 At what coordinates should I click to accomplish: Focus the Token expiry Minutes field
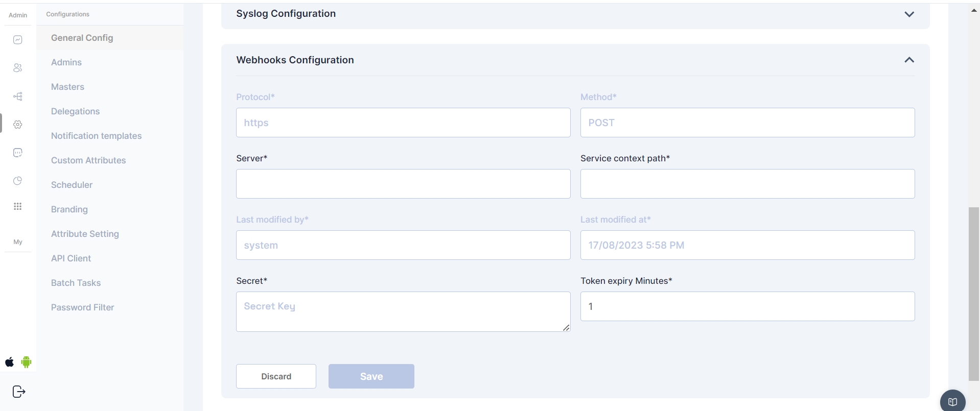pyautogui.click(x=747, y=306)
